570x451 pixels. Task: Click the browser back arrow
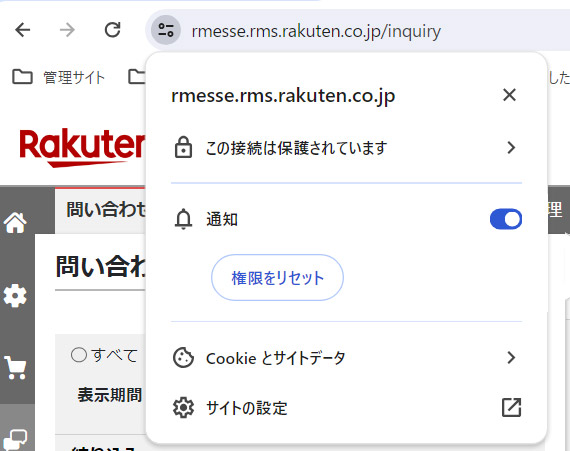[x=23, y=30]
